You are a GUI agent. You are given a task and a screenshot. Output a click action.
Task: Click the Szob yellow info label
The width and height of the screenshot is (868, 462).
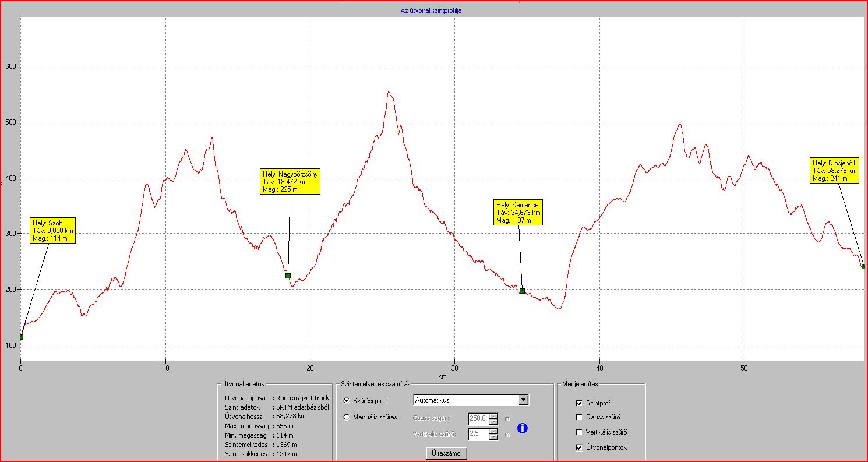tap(53, 231)
